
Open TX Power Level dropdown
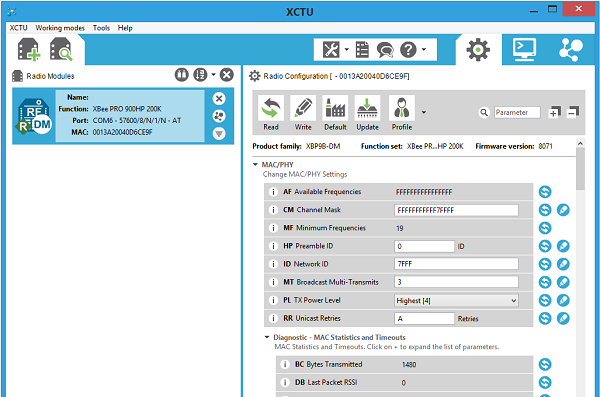click(456, 301)
